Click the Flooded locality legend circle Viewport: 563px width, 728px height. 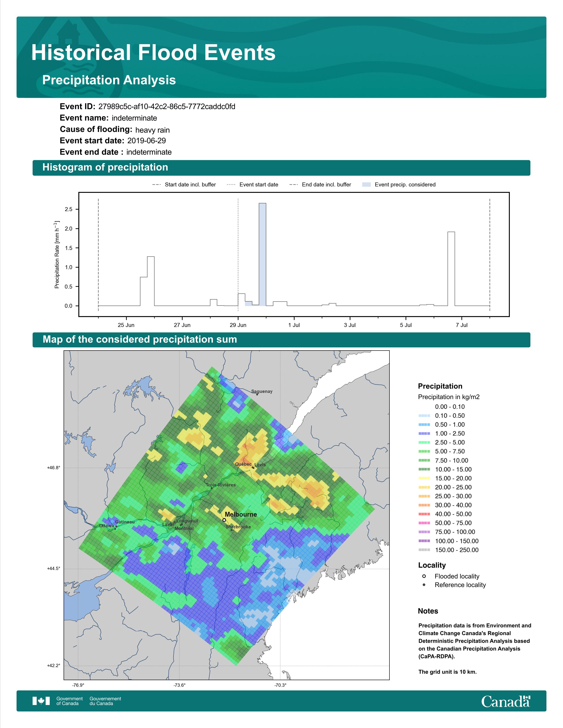(x=424, y=576)
